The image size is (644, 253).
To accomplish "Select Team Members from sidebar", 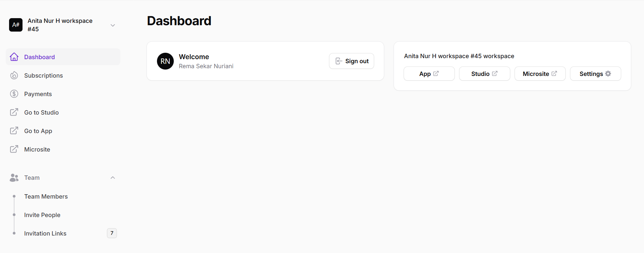I will pos(46,196).
